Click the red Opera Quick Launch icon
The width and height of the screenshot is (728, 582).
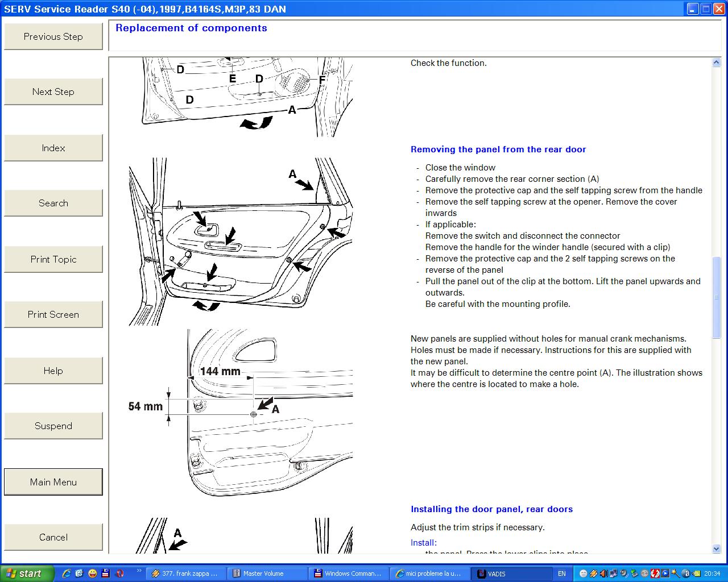tap(120, 573)
